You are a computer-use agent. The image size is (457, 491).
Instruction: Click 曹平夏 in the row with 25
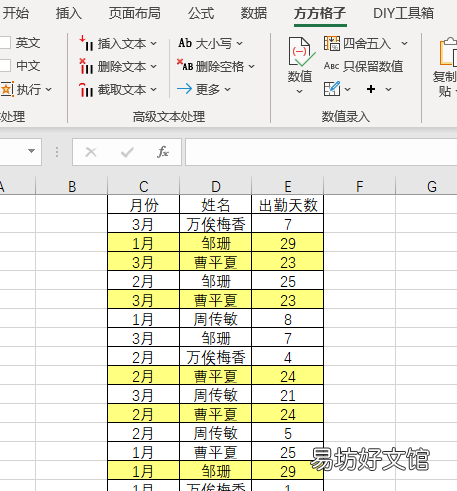coord(216,452)
